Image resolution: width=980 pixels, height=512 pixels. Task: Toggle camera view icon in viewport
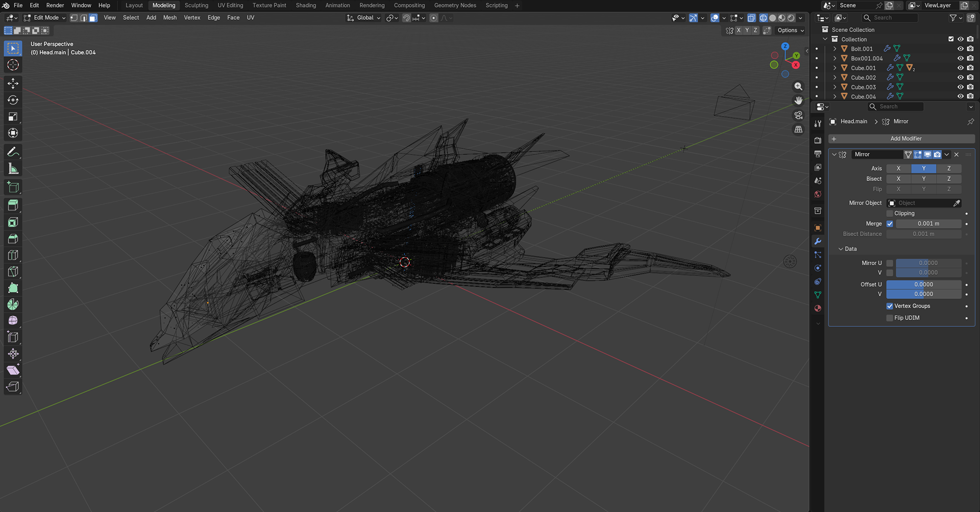point(798,115)
